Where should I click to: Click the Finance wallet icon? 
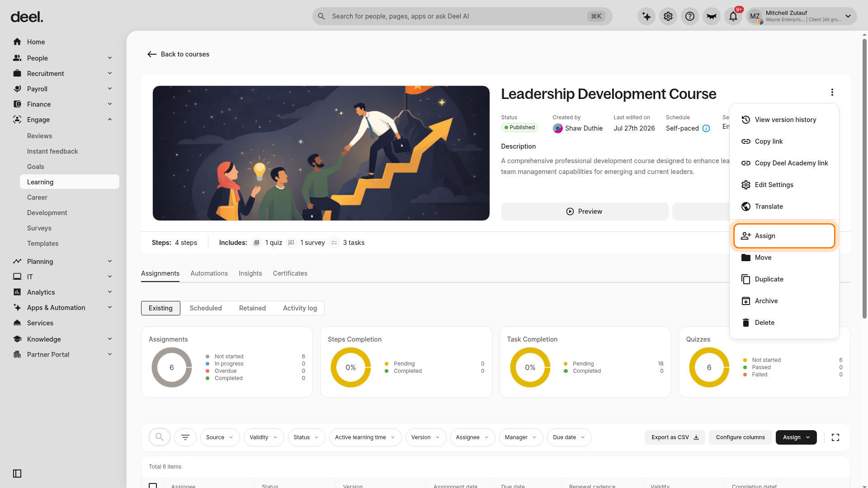[17, 104]
